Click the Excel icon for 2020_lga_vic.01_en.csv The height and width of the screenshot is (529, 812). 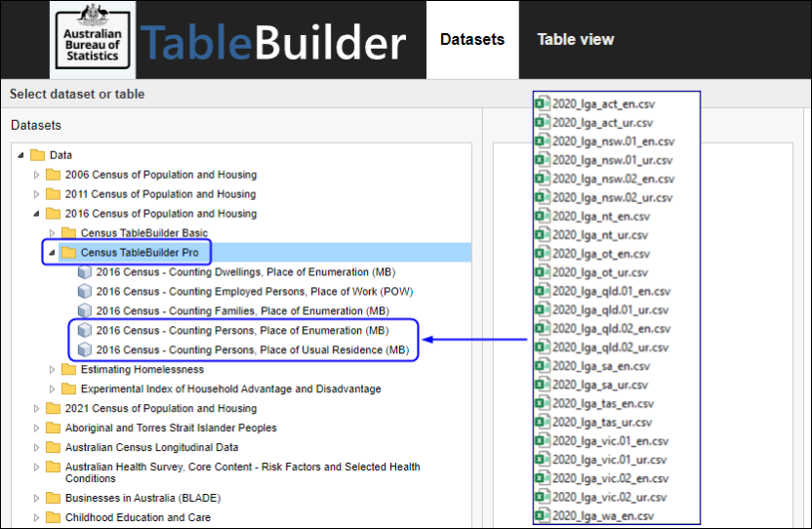(x=543, y=440)
